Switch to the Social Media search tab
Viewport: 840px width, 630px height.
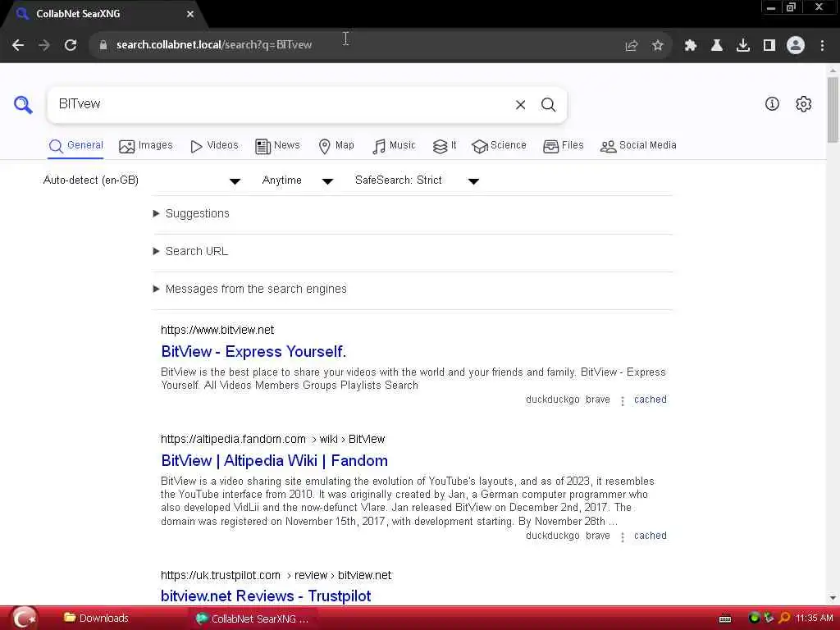[638, 146]
